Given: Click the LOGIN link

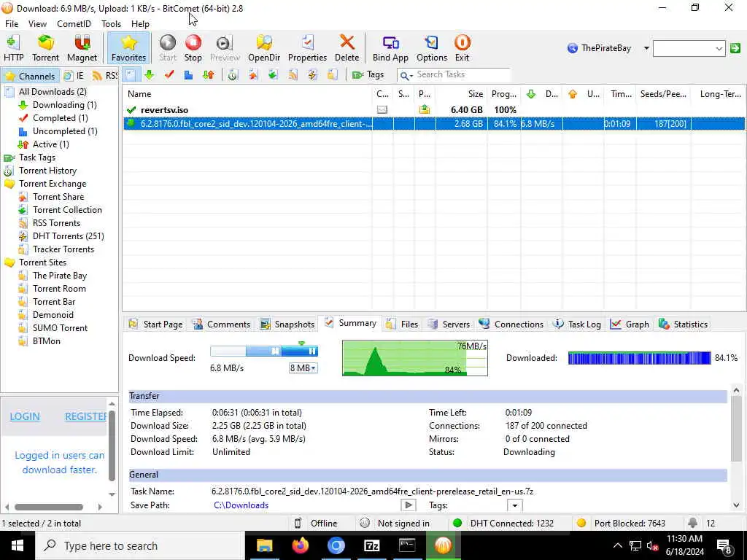Looking at the screenshot, I should coord(25,416).
